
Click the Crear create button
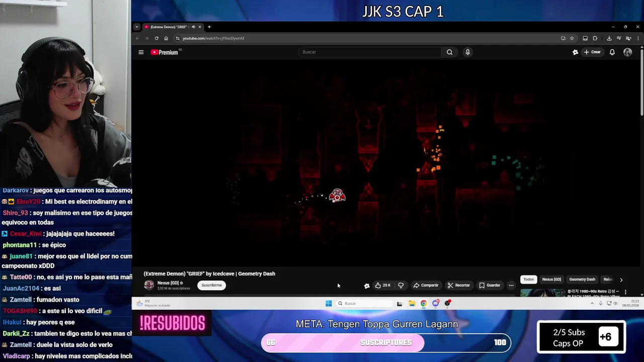point(593,52)
